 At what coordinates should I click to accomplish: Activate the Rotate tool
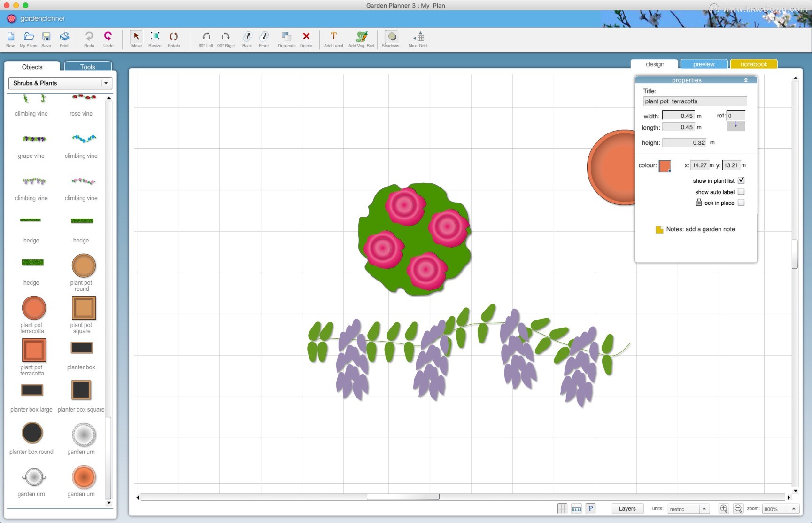tap(174, 39)
